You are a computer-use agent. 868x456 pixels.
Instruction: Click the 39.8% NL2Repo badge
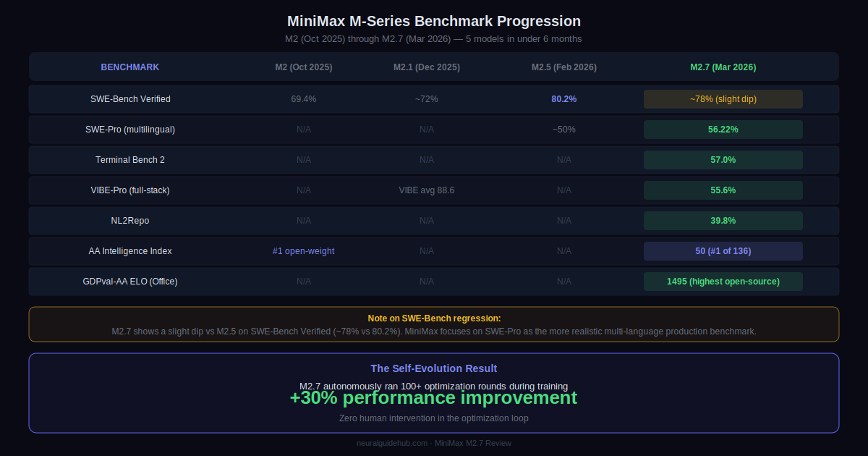pyautogui.click(x=723, y=221)
